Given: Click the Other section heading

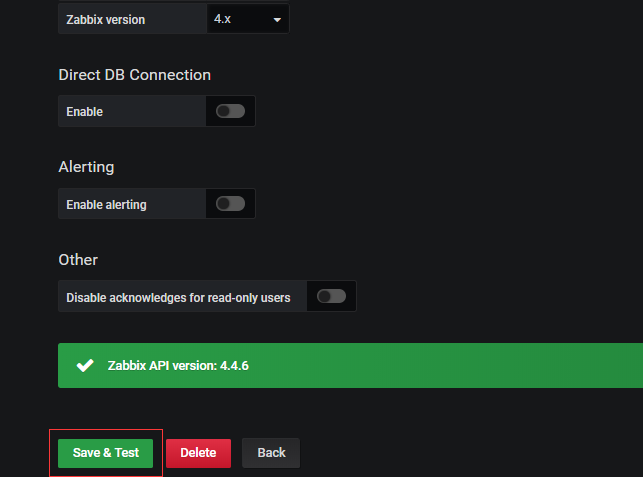Looking at the screenshot, I should click(78, 260).
